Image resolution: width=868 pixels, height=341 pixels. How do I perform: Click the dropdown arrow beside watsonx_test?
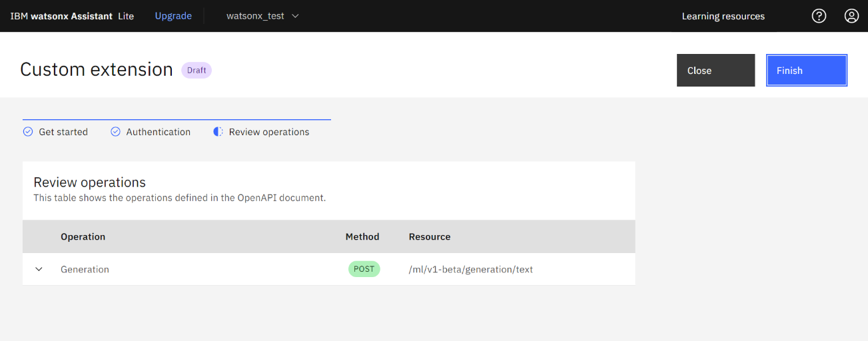coord(295,16)
